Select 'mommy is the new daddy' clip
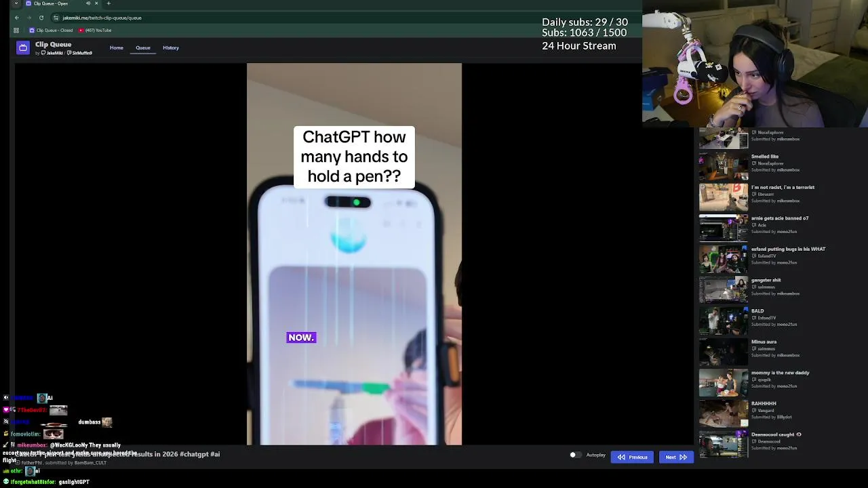Viewport: 868px width, 488px height. [780, 372]
